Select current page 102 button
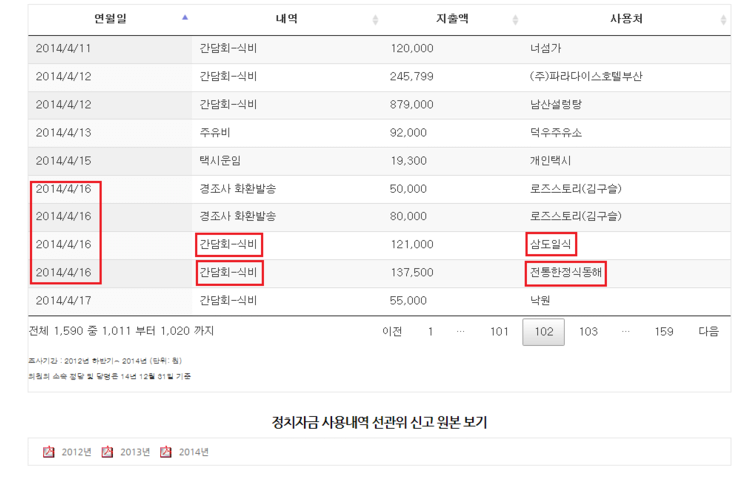This screenshot has height=488, width=732. 544,331
